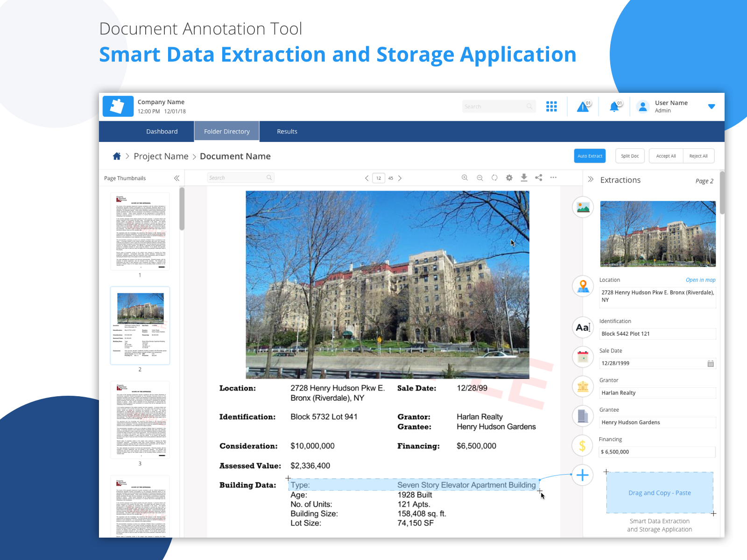
Task: Zoom out of the document
Action: [x=479, y=178]
